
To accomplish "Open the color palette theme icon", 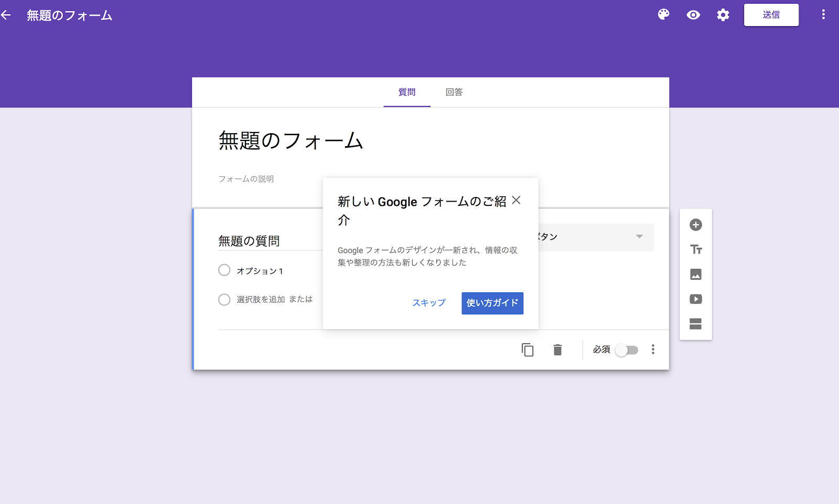I will pos(664,15).
